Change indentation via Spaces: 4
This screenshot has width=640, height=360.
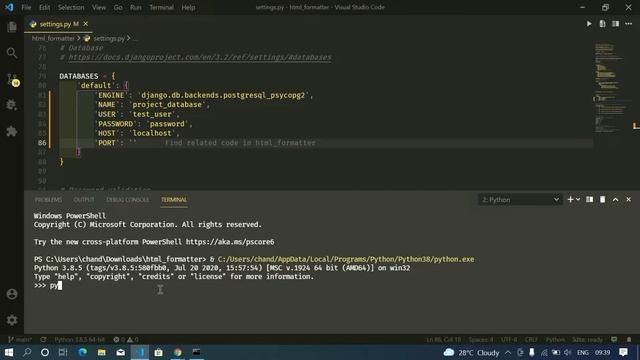pyautogui.click(x=481, y=340)
